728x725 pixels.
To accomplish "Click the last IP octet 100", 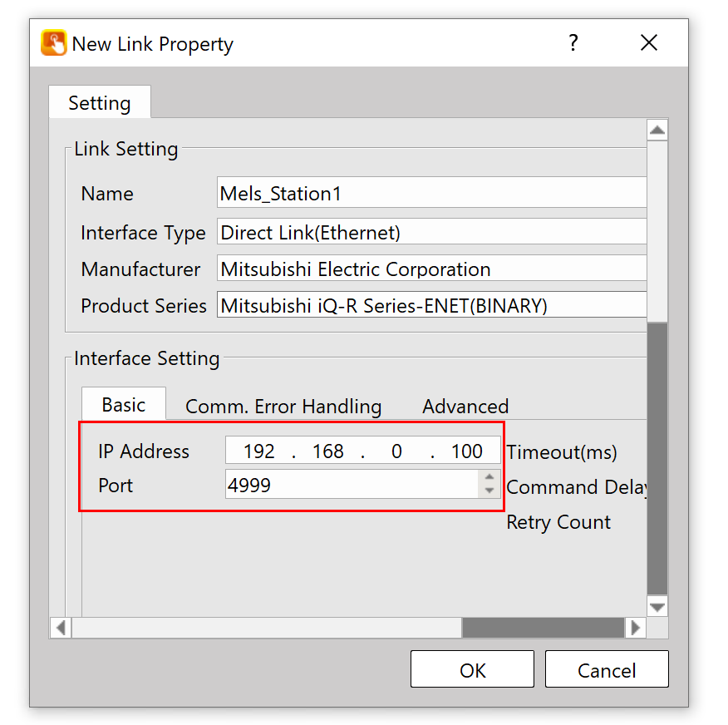I will [467, 451].
